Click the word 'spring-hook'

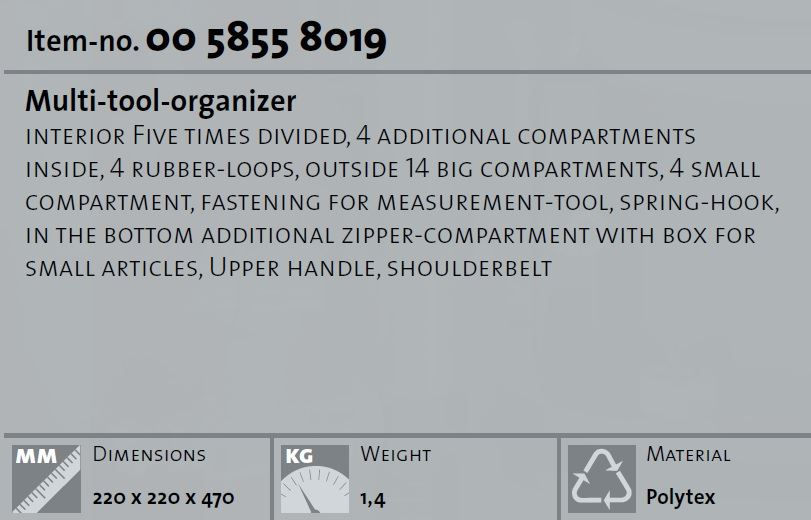pyautogui.click(x=699, y=203)
